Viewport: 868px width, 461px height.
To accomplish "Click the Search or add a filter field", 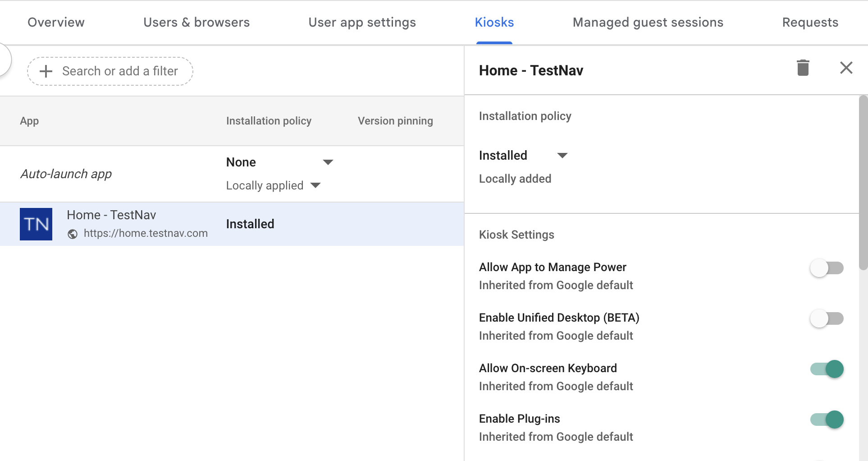I will click(x=120, y=71).
